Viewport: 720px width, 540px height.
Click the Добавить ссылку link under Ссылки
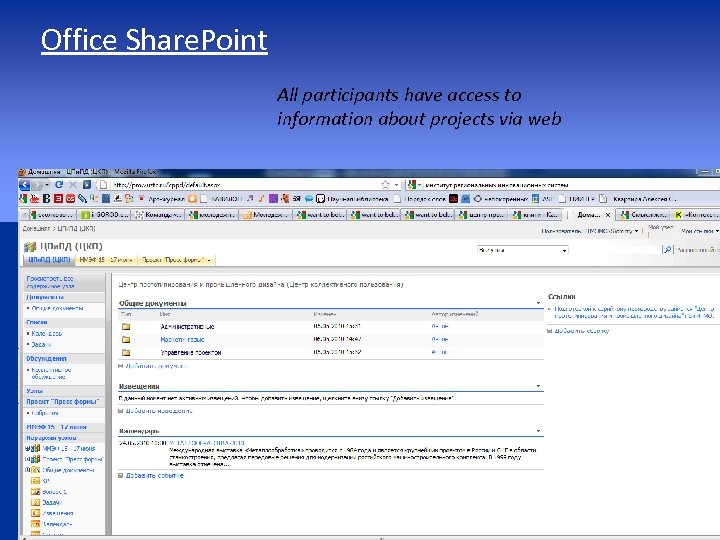click(x=581, y=331)
